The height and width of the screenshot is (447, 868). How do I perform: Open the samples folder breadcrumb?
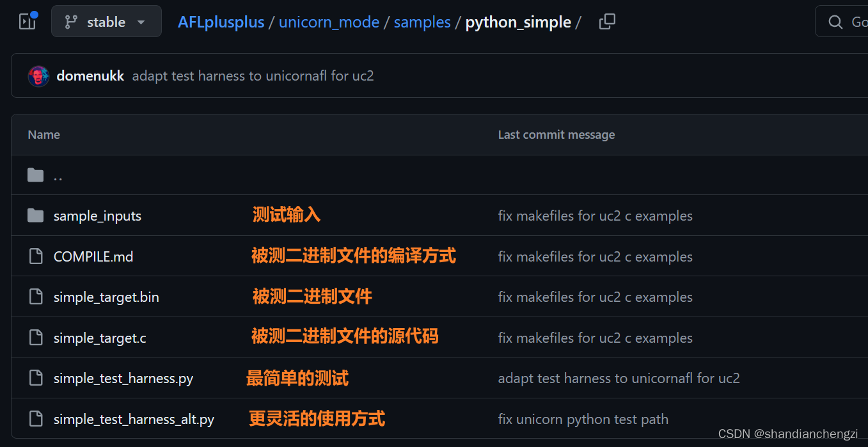click(422, 21)
